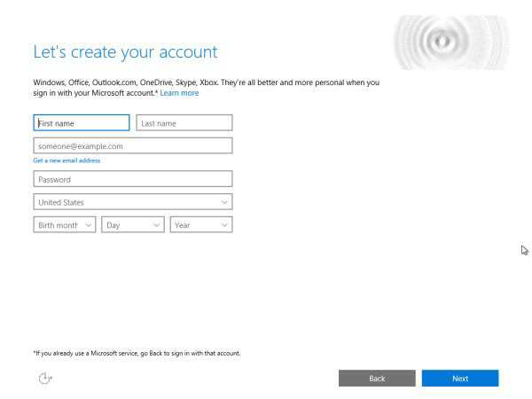532x399 pixels.
Task: Open the Day dropdown
Action: (133, 225)
